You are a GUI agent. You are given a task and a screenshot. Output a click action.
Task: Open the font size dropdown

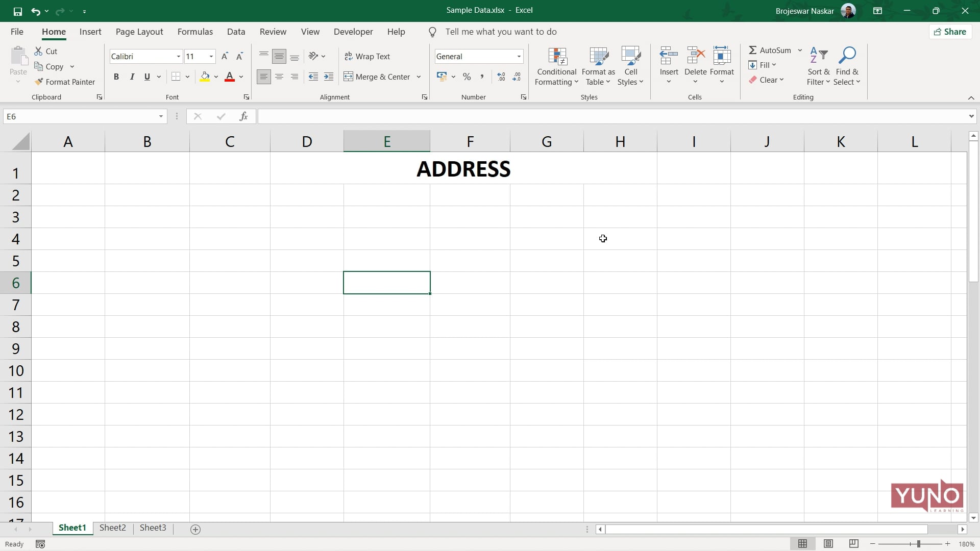211,56
